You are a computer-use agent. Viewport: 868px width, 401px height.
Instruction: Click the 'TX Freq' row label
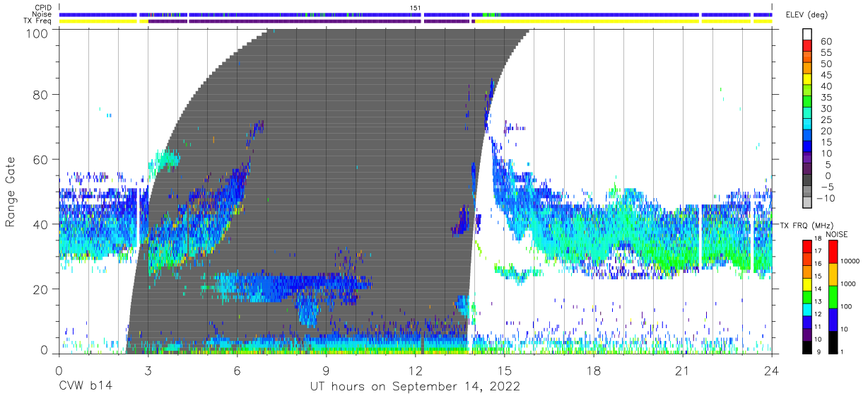(x=39, y=21)
